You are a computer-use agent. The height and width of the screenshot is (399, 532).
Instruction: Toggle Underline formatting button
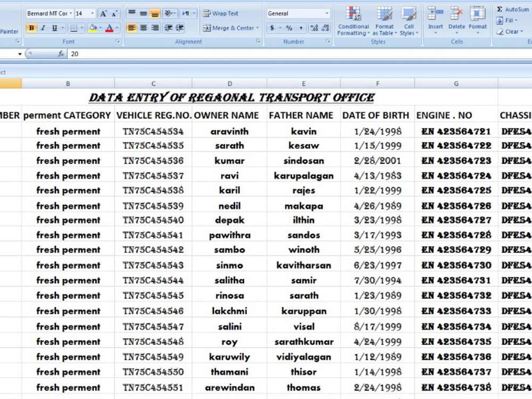[x=54, y=28]
